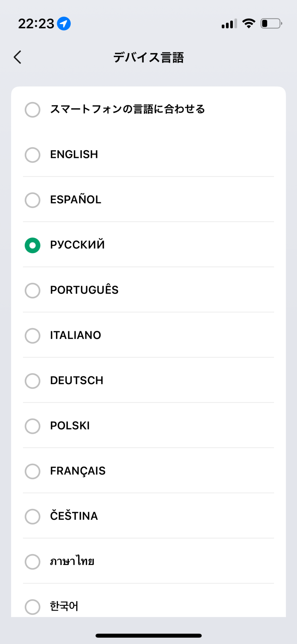The image size is (297, 644).
Task: Pick the ITALIANO radio button
Action: [x=32, y=336]
